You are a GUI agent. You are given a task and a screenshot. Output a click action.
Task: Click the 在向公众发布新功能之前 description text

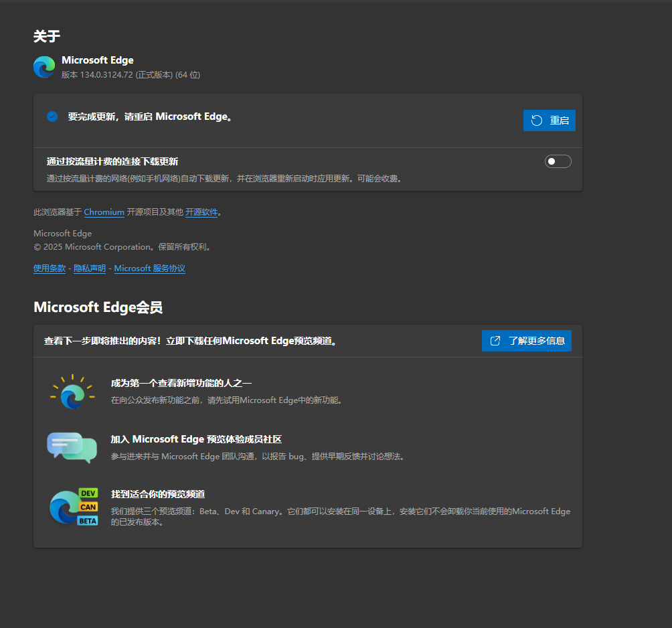227,400
